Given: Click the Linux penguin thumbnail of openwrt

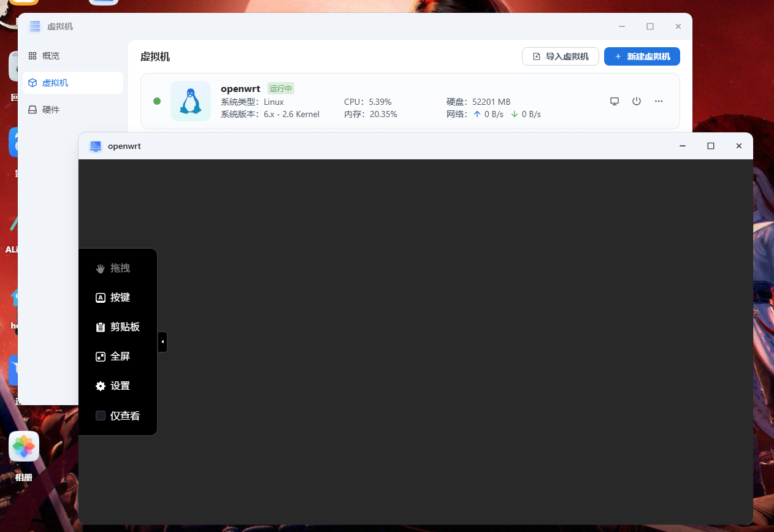Looking at the screenshot, I should [x=191, y=101].
